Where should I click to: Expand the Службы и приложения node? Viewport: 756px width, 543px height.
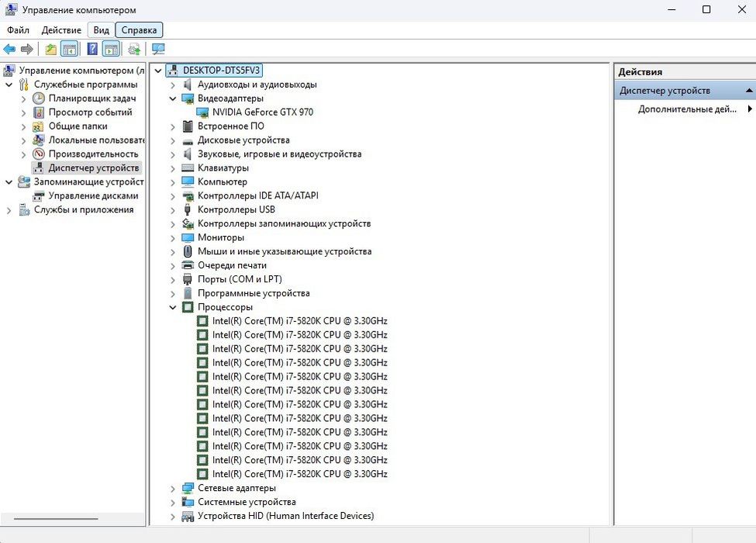tap(9, 210)
